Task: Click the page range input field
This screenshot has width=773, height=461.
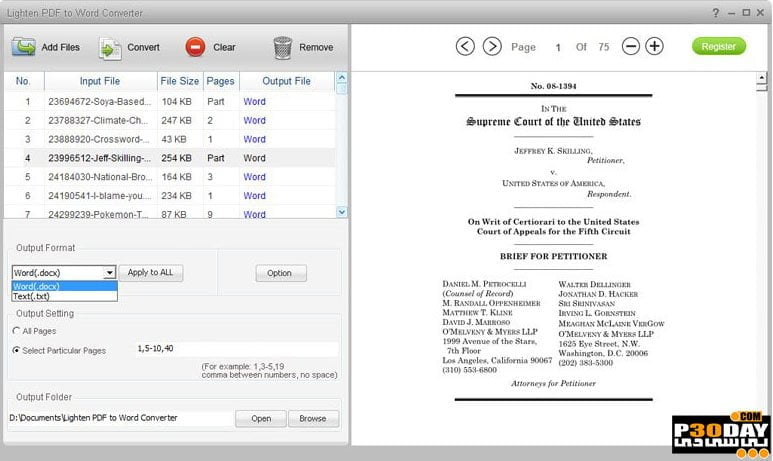Action: pyautogui.click(x=237, y=349)
